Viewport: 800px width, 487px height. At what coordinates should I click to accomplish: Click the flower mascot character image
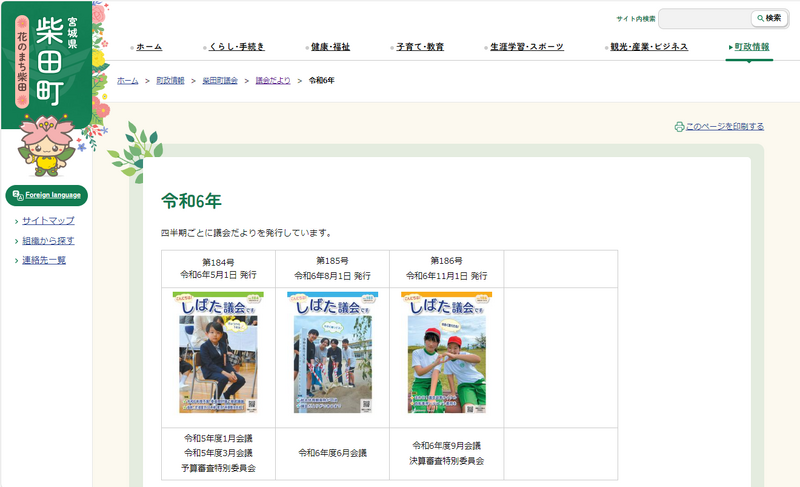pos(46,147)
